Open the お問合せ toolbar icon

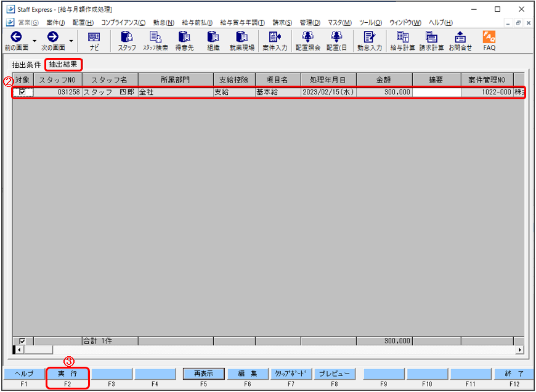point(460,41)
